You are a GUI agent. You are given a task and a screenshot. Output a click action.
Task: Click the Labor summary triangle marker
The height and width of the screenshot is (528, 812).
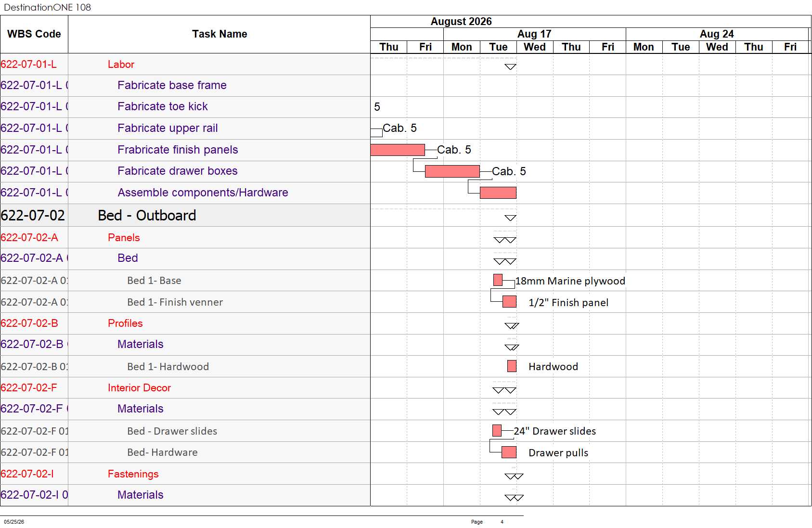coord(510,67)
